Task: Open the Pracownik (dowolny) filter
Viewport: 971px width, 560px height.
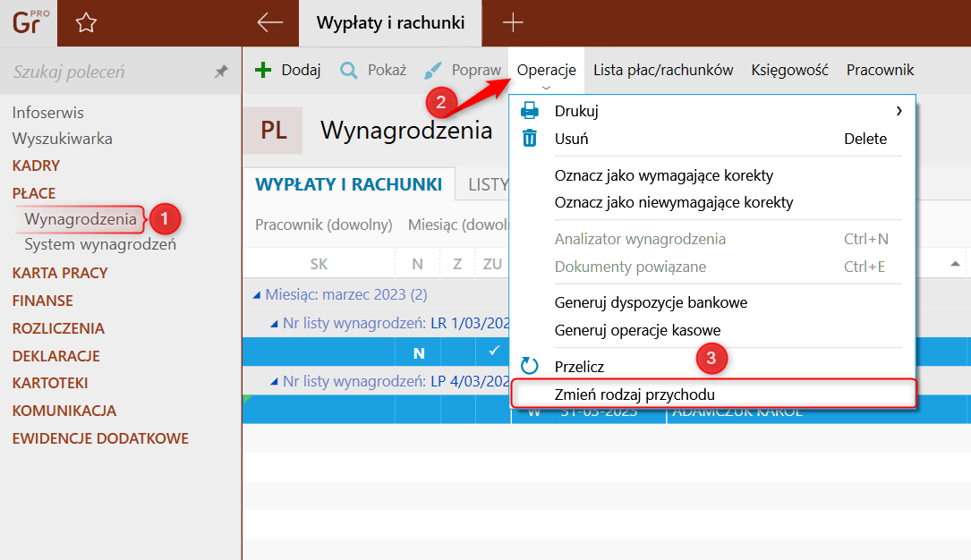Action: [x=324, y=225]
